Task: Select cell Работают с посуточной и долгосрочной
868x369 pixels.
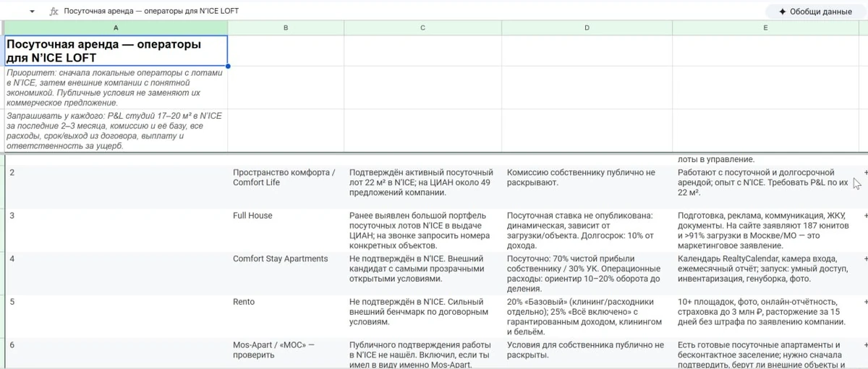Action: pos(765,187)
